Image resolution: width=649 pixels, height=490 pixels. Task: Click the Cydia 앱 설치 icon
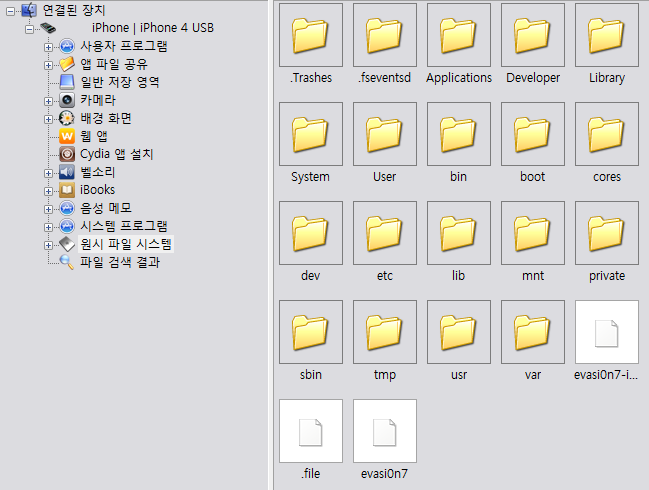(67, 154)
